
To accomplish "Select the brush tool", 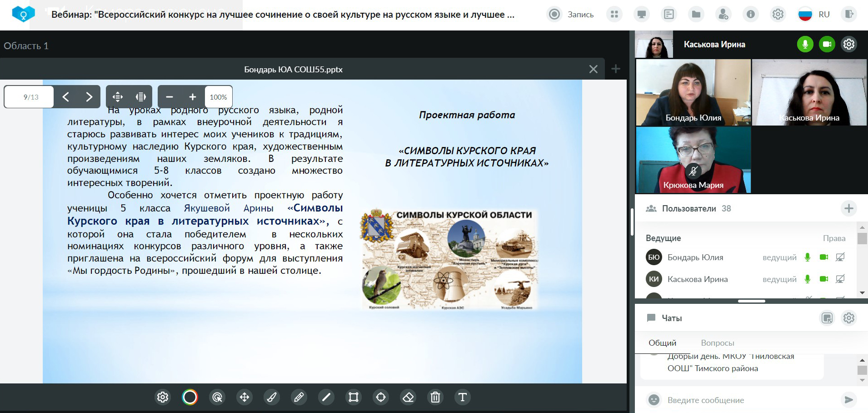I will tap(272, 397).
